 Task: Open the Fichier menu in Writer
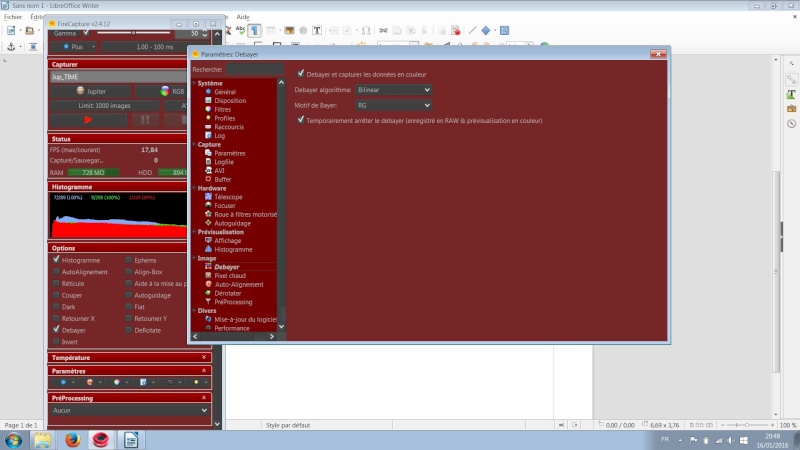[13, 17]
